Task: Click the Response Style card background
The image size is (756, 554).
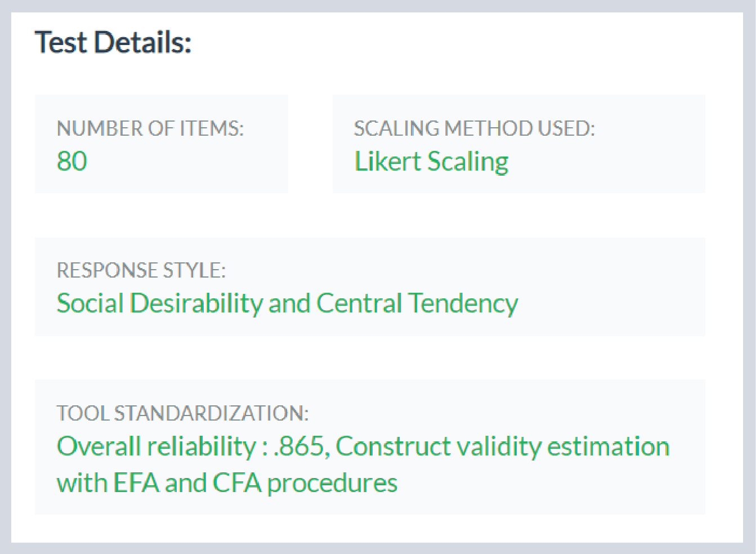Action: pos(370,287)
